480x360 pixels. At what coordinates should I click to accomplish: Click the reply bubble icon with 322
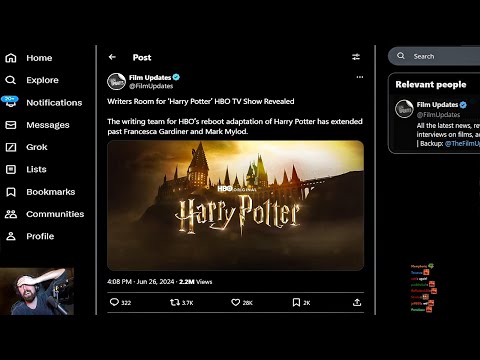click(x=114, y=302)
